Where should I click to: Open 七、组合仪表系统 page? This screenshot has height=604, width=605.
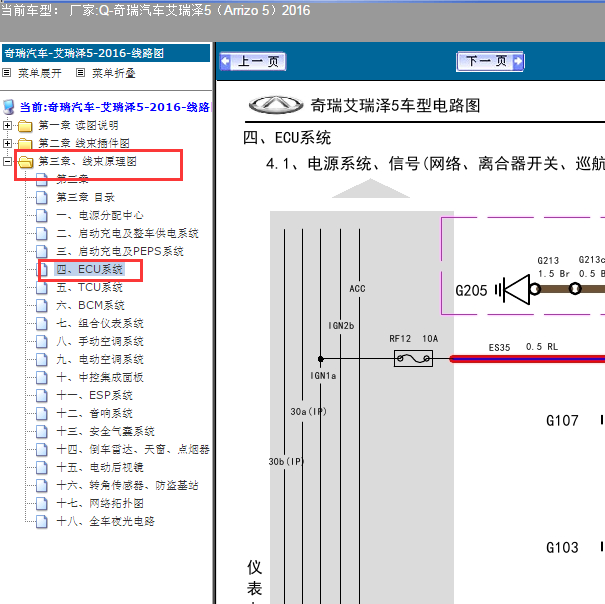(100, 323)
